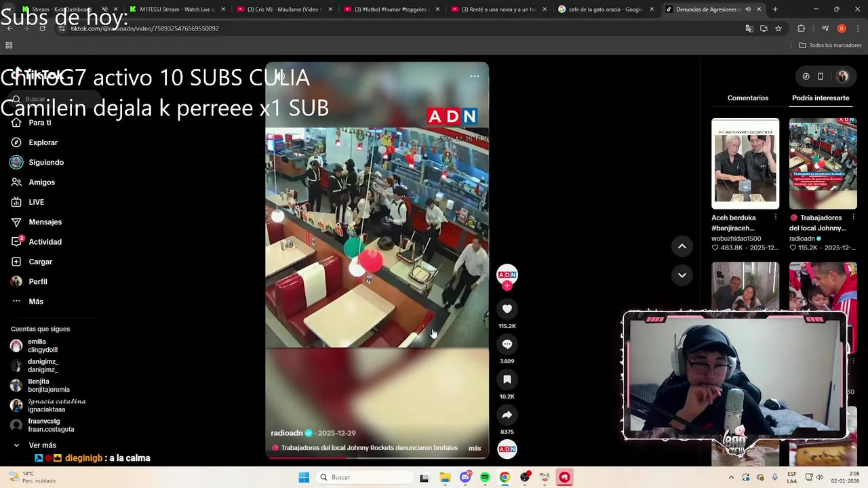The image size is (868, 488).
Task: Open Chrome extensions puzzle icon
Action: tap(802, 28)
